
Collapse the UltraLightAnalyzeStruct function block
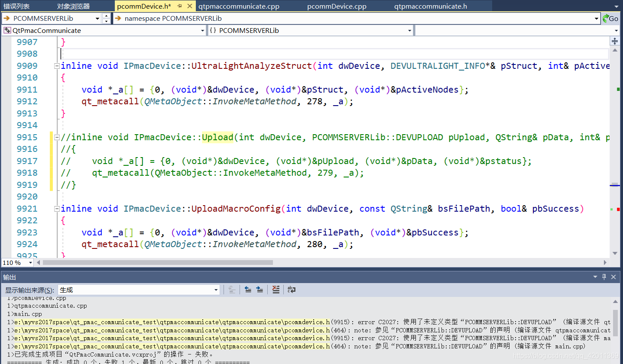[x=57, y=66]
